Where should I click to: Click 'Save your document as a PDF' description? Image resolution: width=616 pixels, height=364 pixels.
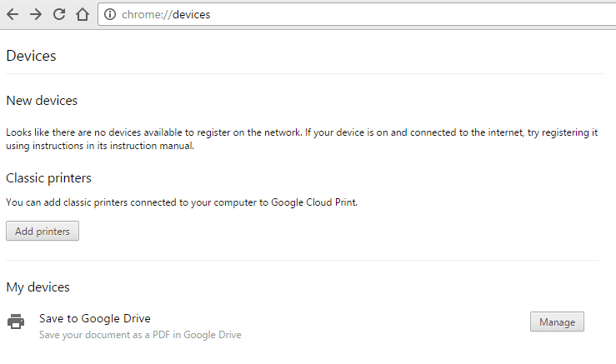[140, 335]
